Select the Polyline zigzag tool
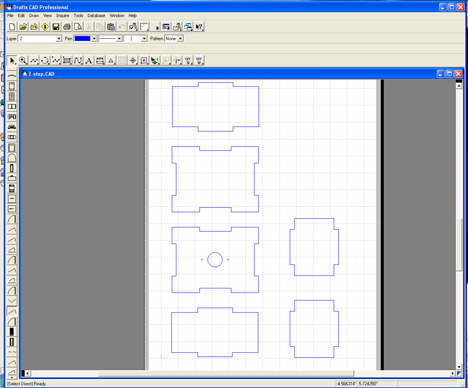The width and height of the screenshot is (468, 388). pyautogui.click(x=56, y=61)
